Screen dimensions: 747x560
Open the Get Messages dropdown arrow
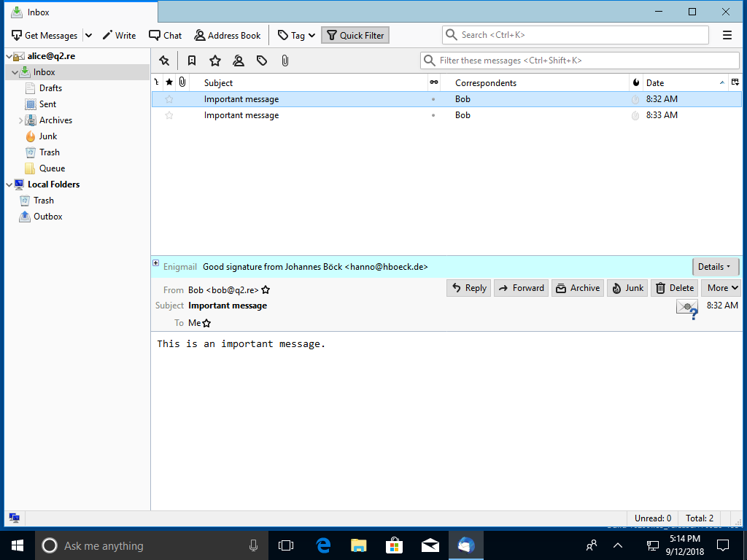click(x=88, y=35)
